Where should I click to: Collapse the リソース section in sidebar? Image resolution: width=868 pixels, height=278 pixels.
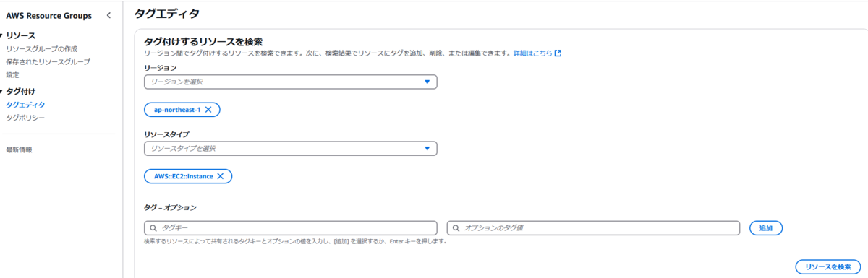pos(2,35)
